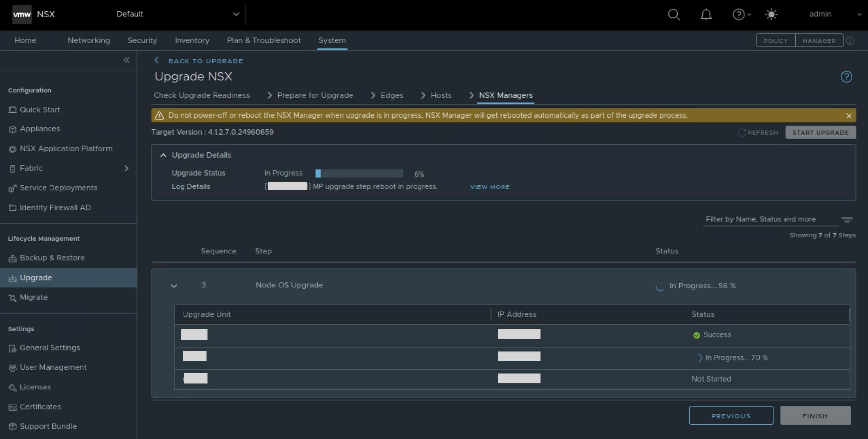This screenshot has height=439, width=868.
Task: Click the Start Upgrade button
Action: [820, 132]
